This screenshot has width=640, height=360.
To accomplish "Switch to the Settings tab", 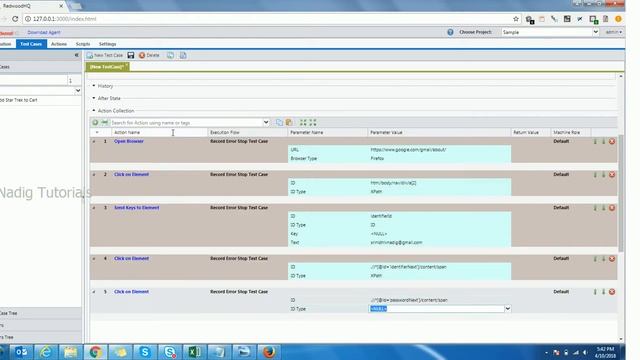I will click(107, 44).
